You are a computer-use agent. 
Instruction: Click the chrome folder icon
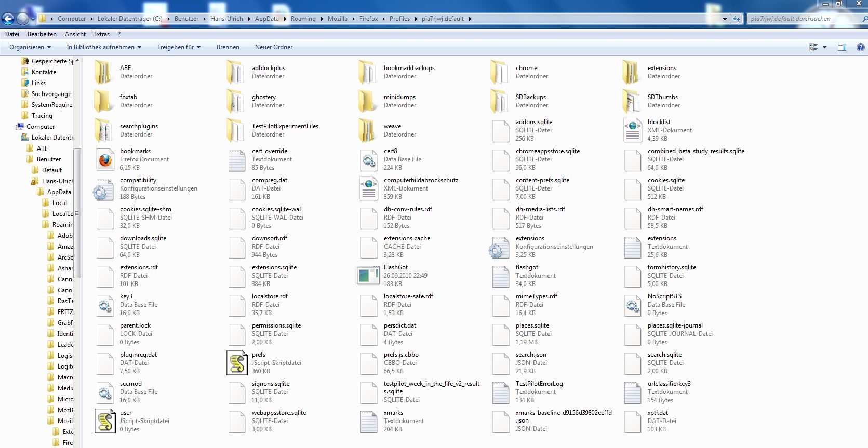point(499,72)
